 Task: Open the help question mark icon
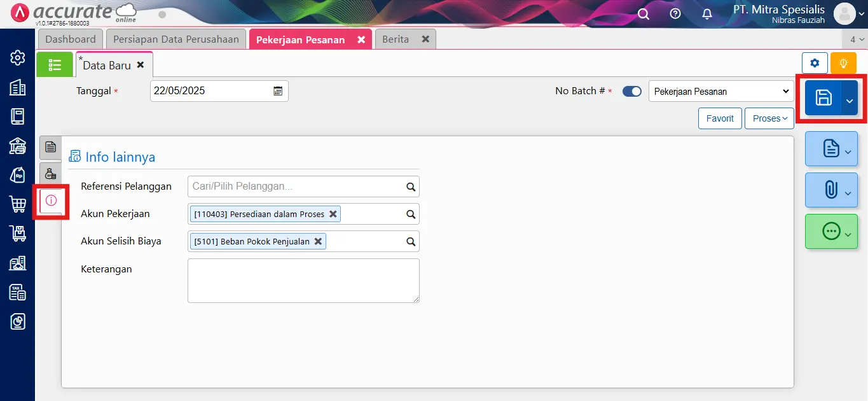pos(675,14)
